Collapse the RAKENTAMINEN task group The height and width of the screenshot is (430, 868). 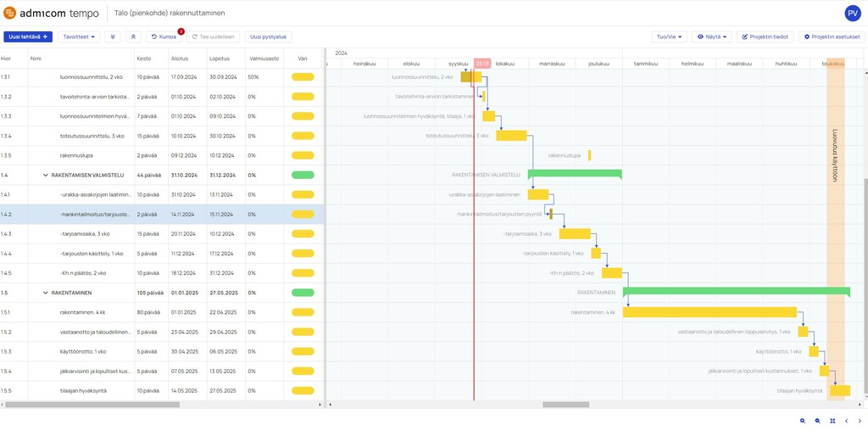point(45,293)
